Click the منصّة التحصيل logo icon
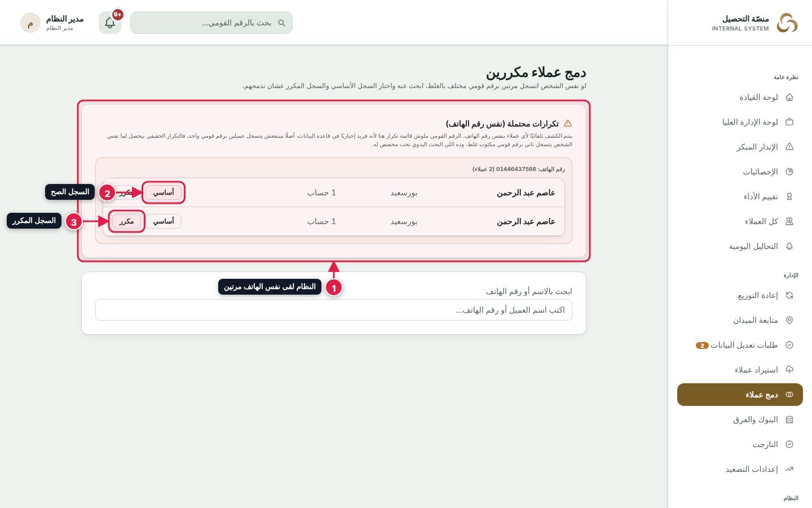This screenshot has height=508, width=812. [787, 23]
